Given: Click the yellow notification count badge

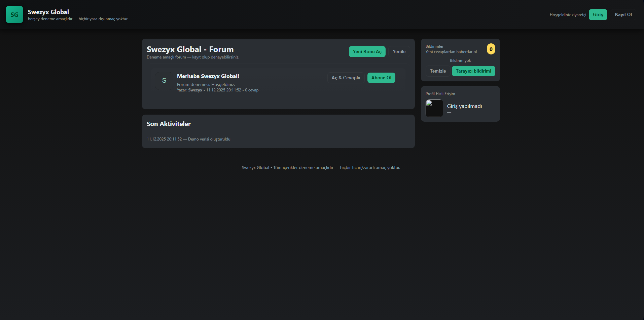Looking at the screenshot, I should [491, 49].
